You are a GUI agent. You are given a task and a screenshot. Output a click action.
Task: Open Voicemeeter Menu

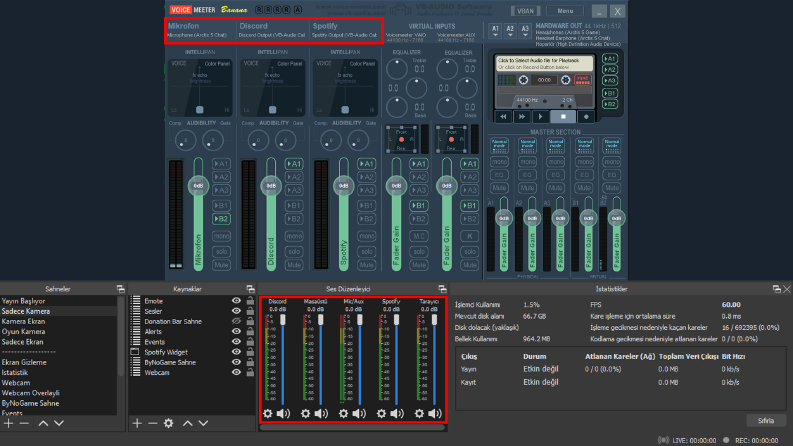coord(565,11)
